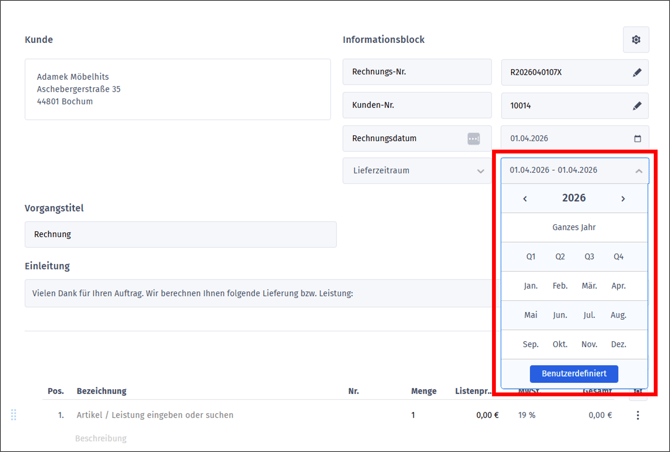
Task: Click the Vorgangstitel field containing Rechnung
Action: (x=180, y=235)
